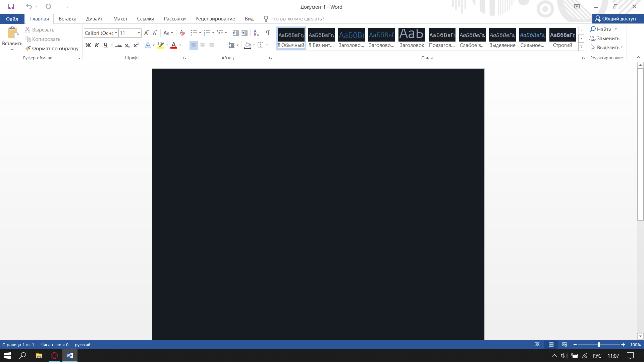Apply a numbered list
Viewport: 644px width, 362px height.
pos(207,33)
